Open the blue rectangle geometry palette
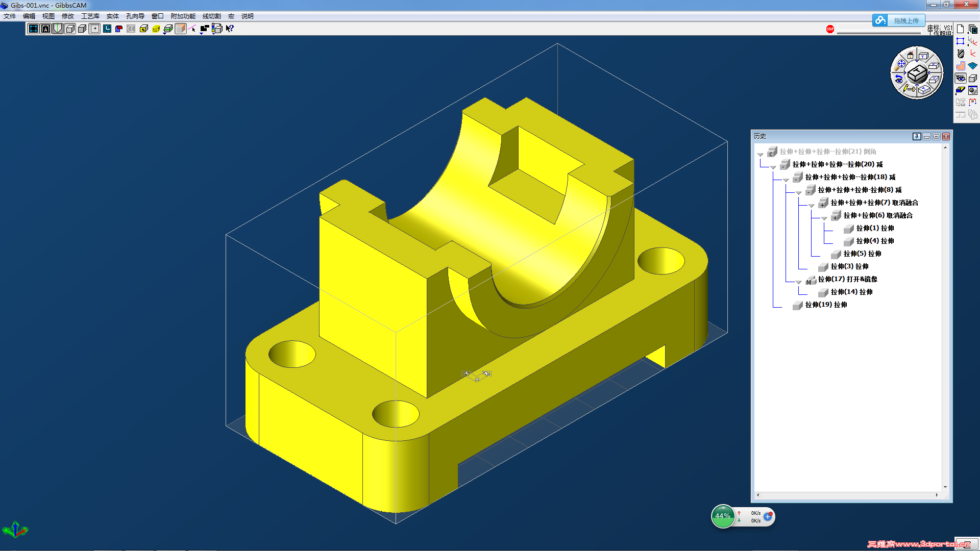980x551 pixels. (961, 41)
